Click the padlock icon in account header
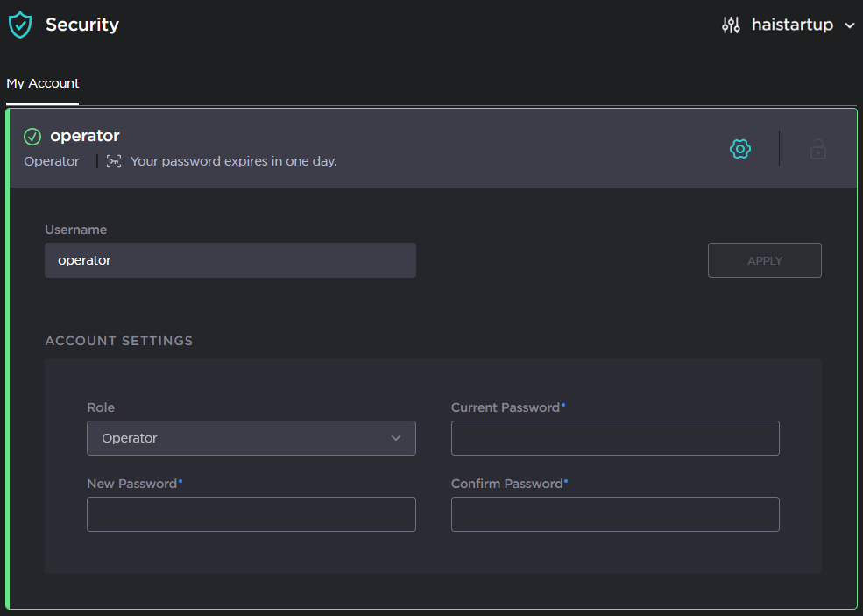Screen dimensions: 863x616 [817, 149]
